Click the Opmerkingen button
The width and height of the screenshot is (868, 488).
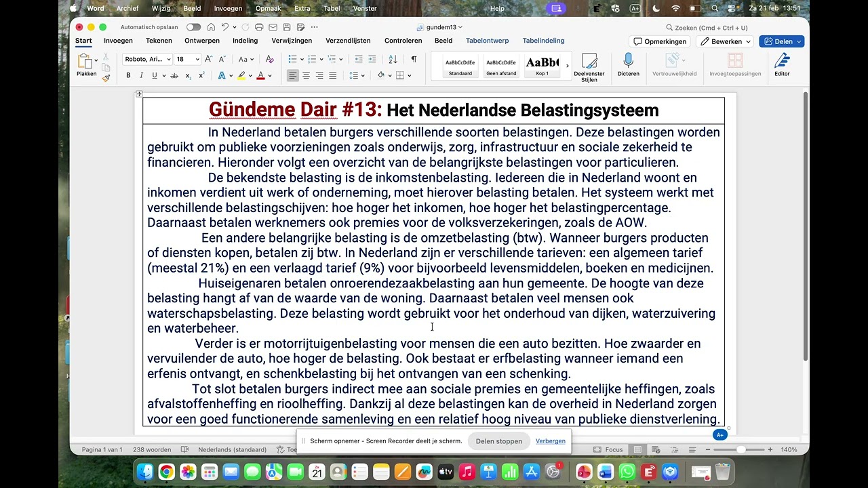[660, 41]
